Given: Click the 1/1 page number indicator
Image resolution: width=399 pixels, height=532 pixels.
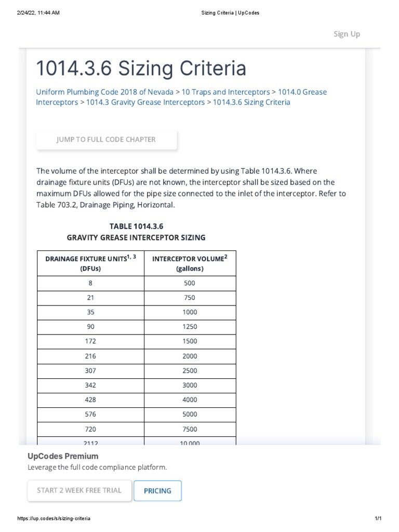Looking at the screenshot, I should (378, 518).
